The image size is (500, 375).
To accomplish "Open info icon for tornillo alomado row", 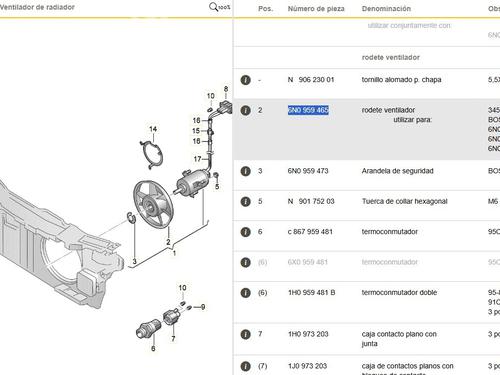I will [x=246, y=80].
